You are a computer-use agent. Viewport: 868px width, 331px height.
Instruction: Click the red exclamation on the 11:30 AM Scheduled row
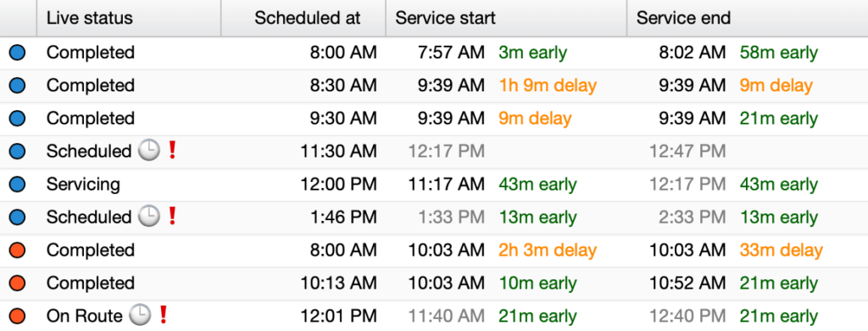pyautogui.click(x=171, y=150)
